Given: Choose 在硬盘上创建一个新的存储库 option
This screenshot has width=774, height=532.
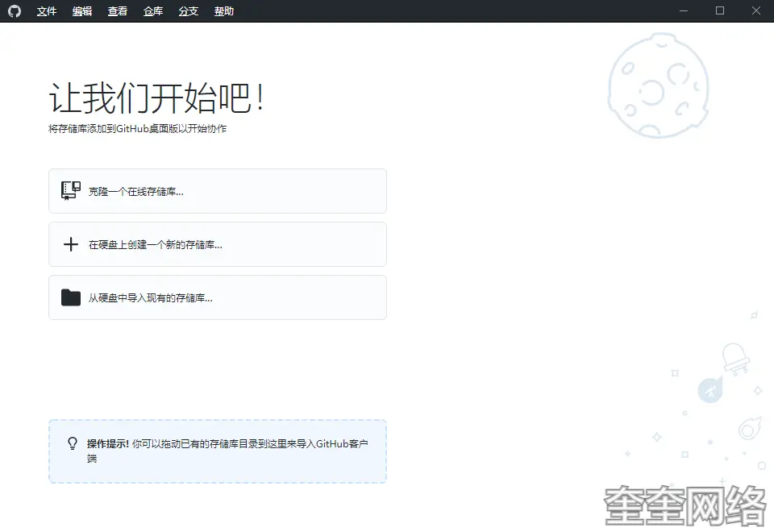Looking at the screenshot, I should (x=218, y=244).
